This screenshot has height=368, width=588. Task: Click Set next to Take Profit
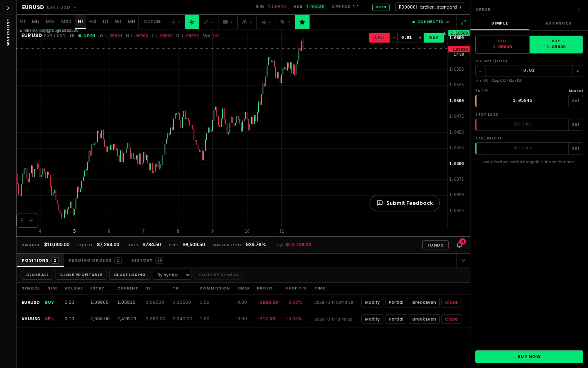coord(576,148)
